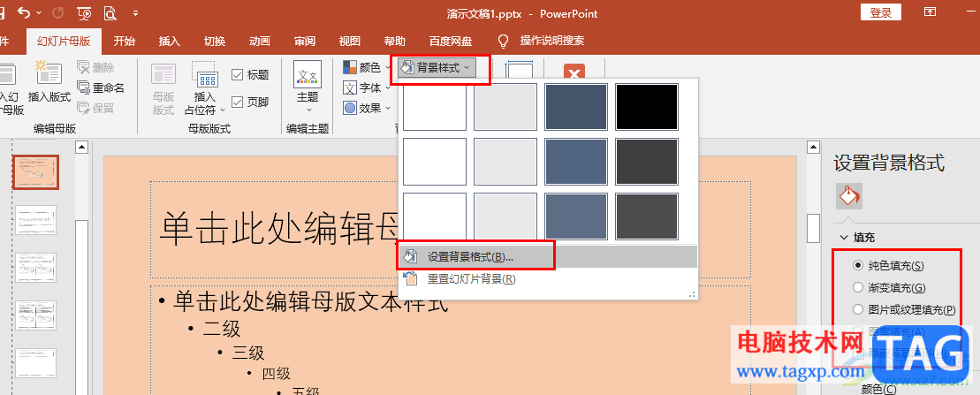Toggle the 页脚 footers checkbox

(238, 102)
